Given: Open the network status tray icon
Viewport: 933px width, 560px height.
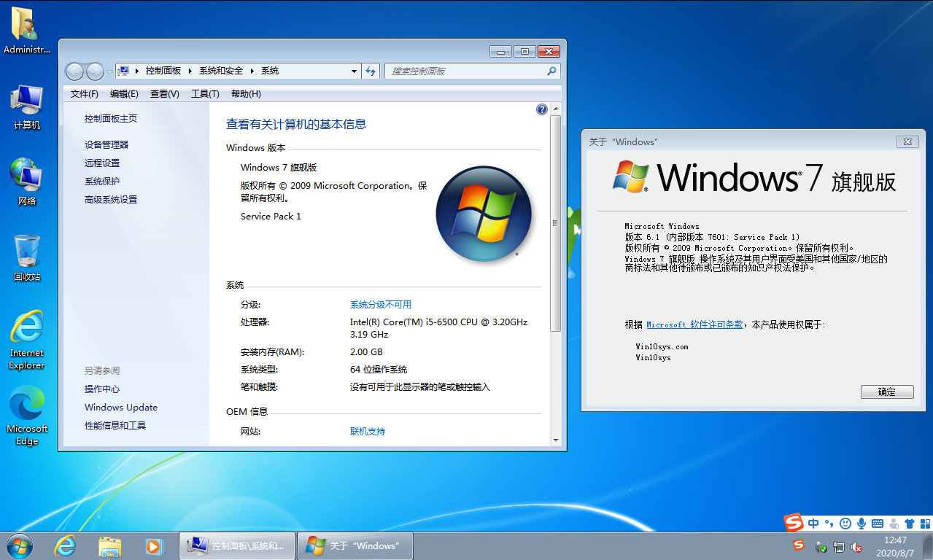Looking at the screenshot, I should point(839,547).
